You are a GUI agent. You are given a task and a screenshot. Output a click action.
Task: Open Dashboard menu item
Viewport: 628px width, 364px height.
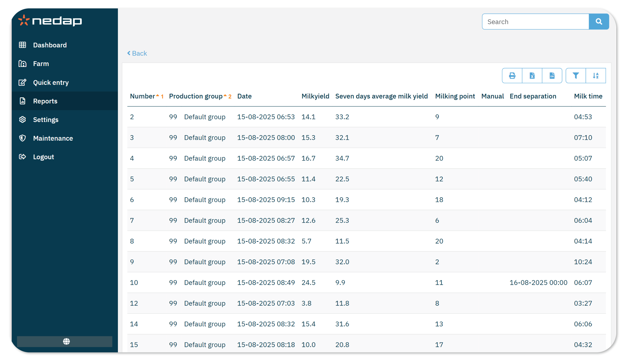65,45
